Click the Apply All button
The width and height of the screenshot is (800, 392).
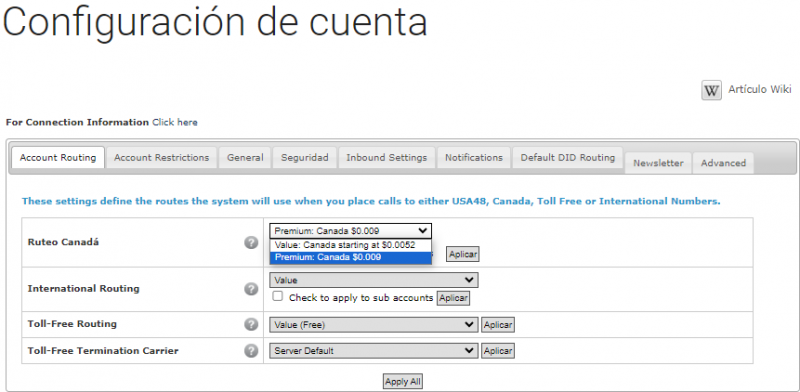403,382
